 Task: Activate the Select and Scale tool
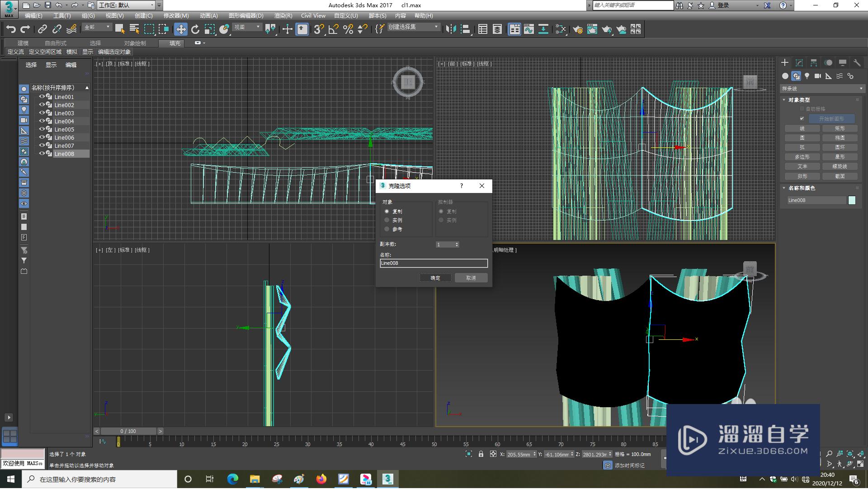pos(210,29)
